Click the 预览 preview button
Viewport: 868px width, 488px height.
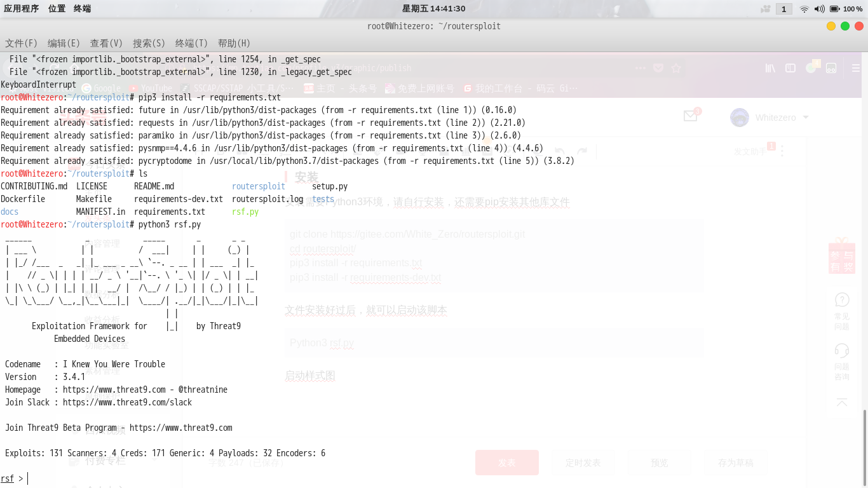[660, 463]
